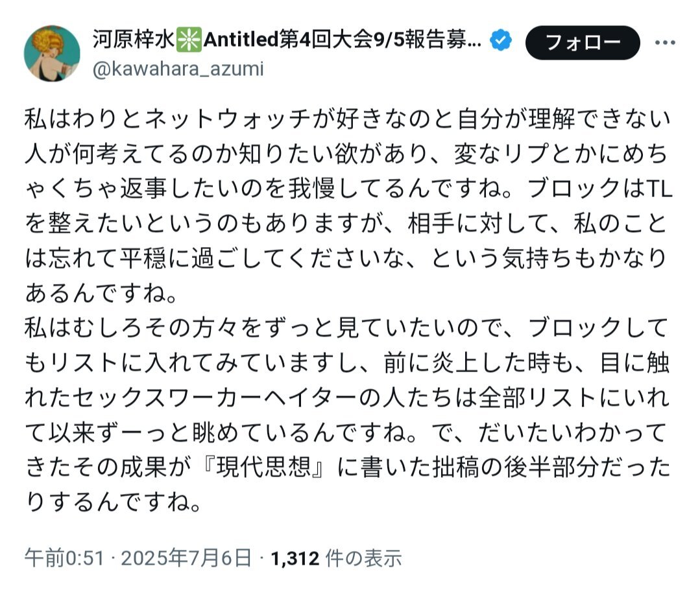Viewport: 700px width, 590px height.
Task: Click the 件の表示 views label
Action: (x=364, y=558)
